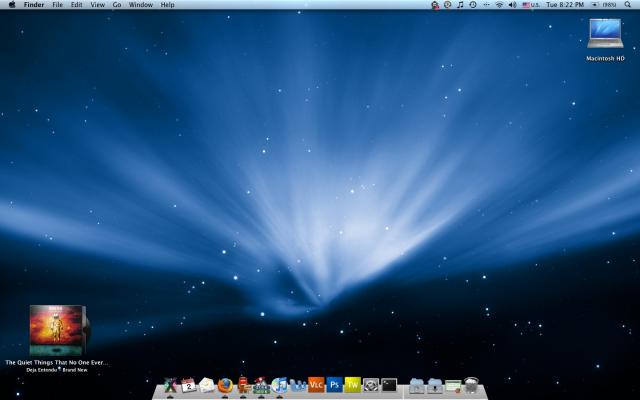The height and width of the screenshot is (400, 640).
Task: Open the File menu
Action: [58, 5]
